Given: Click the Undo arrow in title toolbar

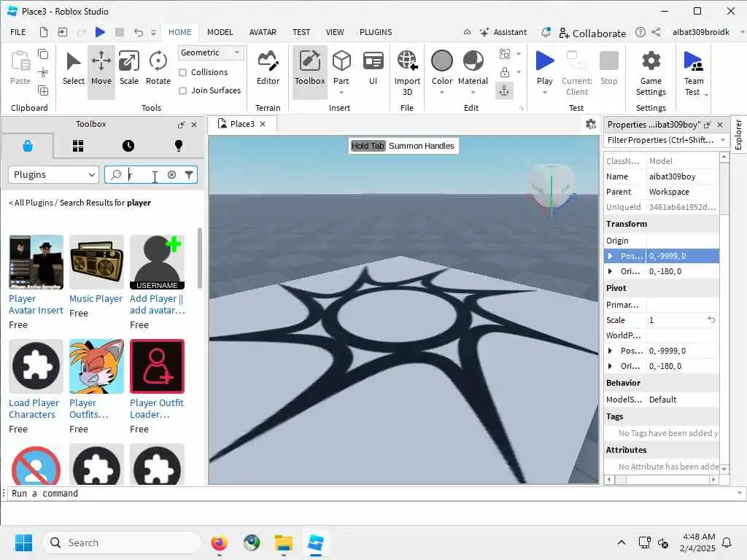Looking at the screenshot, I should tap(139, 32).
